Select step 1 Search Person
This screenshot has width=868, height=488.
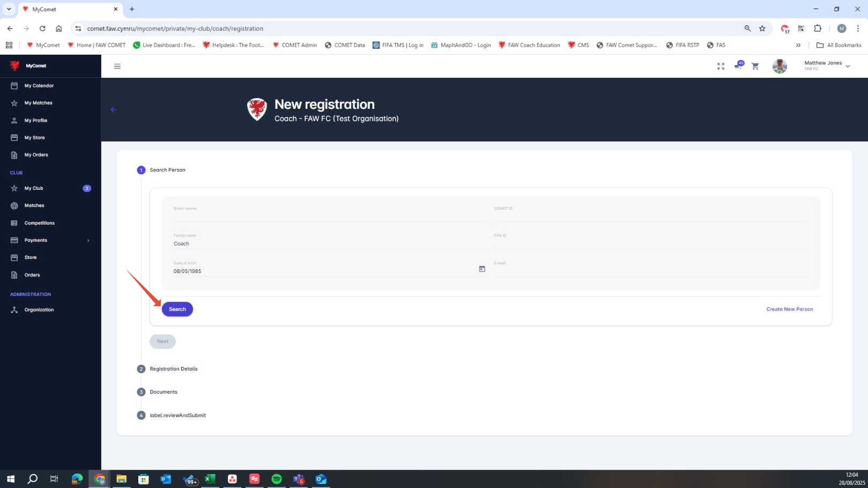(x=161, y=170)
